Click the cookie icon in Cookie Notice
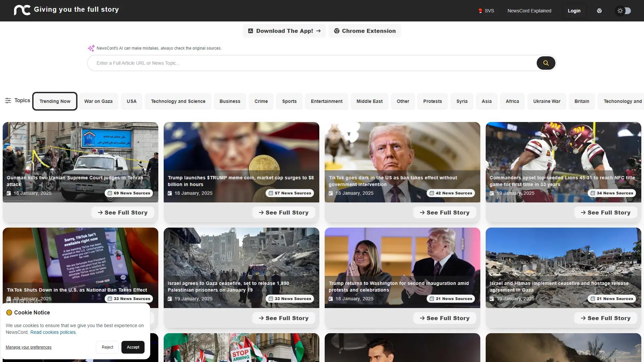Image resolution: width=644 pixels, height=362 pixels. point(8,312)
